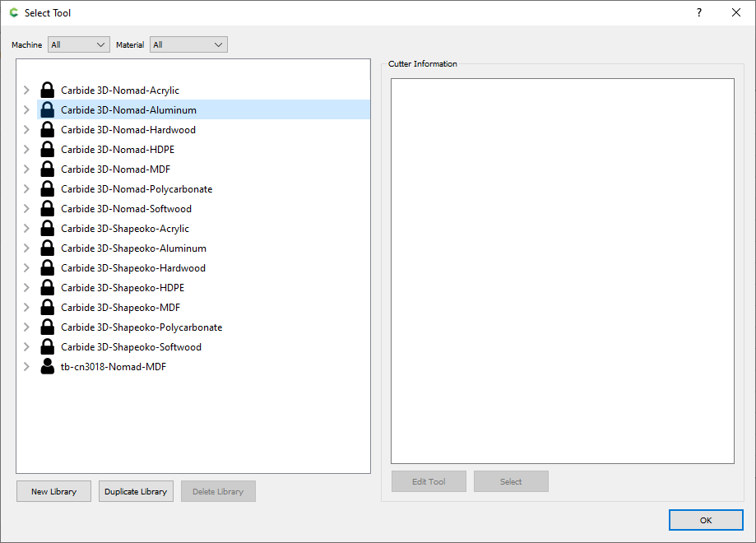Screen dimensions: 756x543
Task: Open the Material filter dropdown
Action: click(x=188, y=44)
